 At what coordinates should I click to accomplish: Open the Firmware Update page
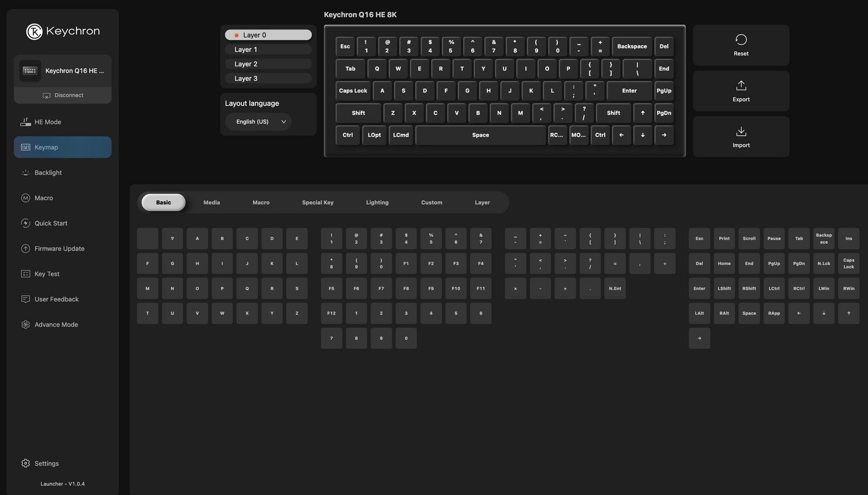[59, 249]
